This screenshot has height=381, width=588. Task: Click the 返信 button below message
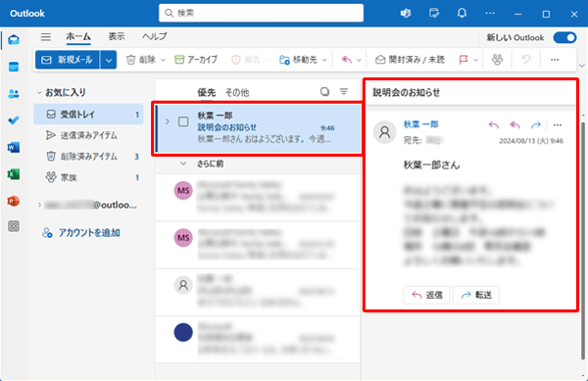pyautogui.click(x=426, y=295)
